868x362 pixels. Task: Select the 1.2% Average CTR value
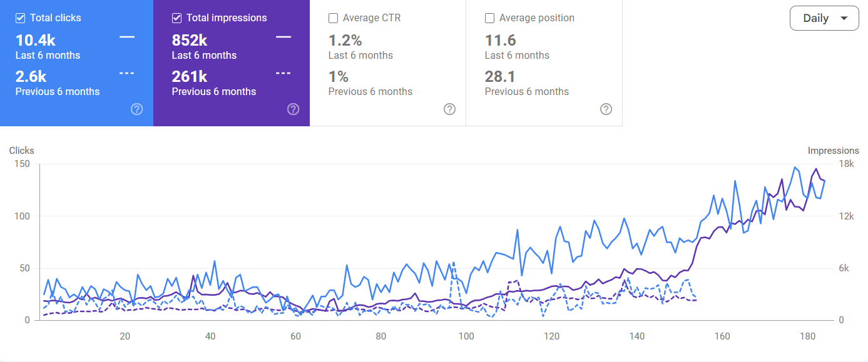(x=345, y=41)
